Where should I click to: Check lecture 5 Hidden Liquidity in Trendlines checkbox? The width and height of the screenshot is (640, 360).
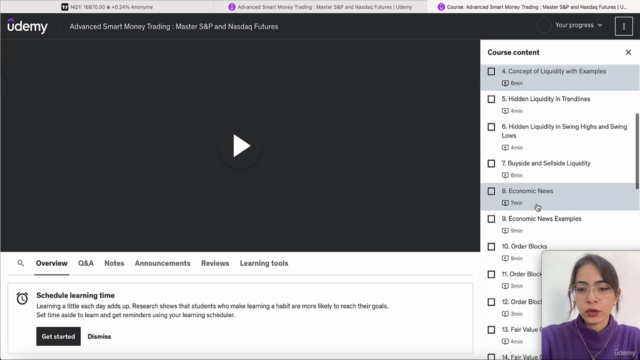[x=491, y=99]
